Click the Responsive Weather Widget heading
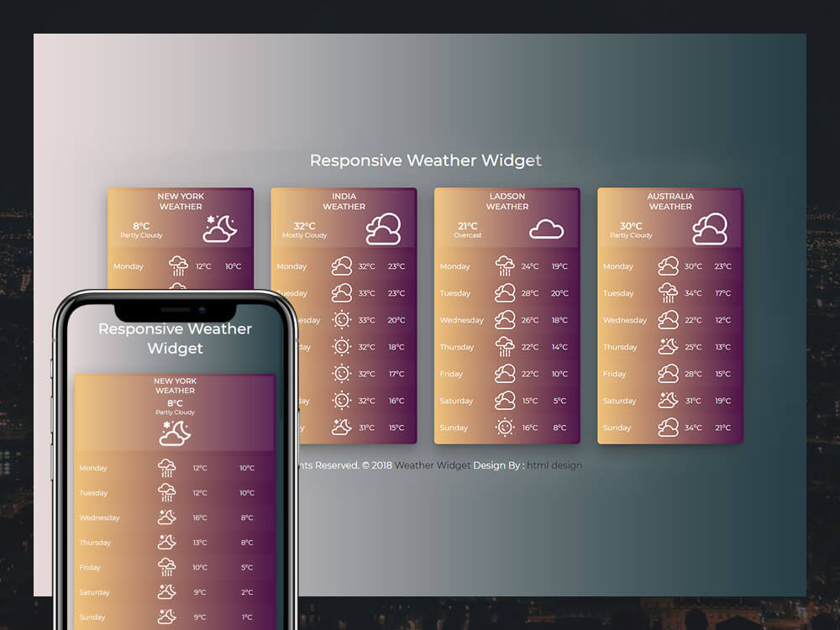 coord(426,160)
